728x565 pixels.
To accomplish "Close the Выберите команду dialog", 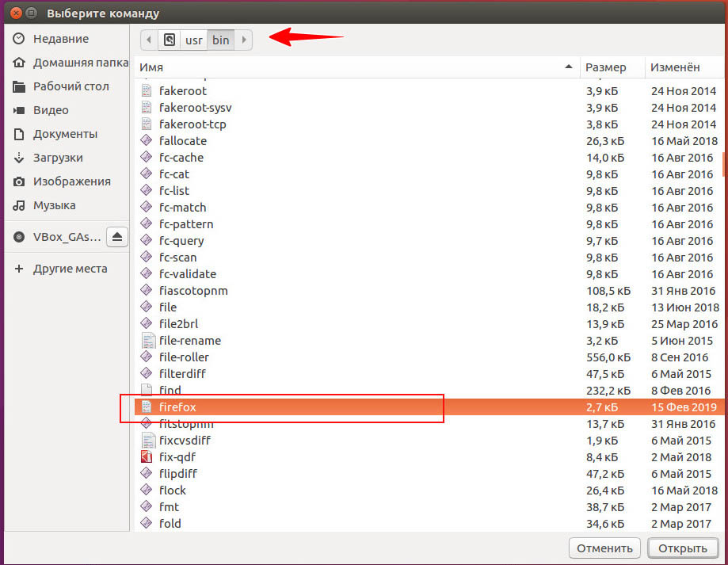I will coord(16,13).
